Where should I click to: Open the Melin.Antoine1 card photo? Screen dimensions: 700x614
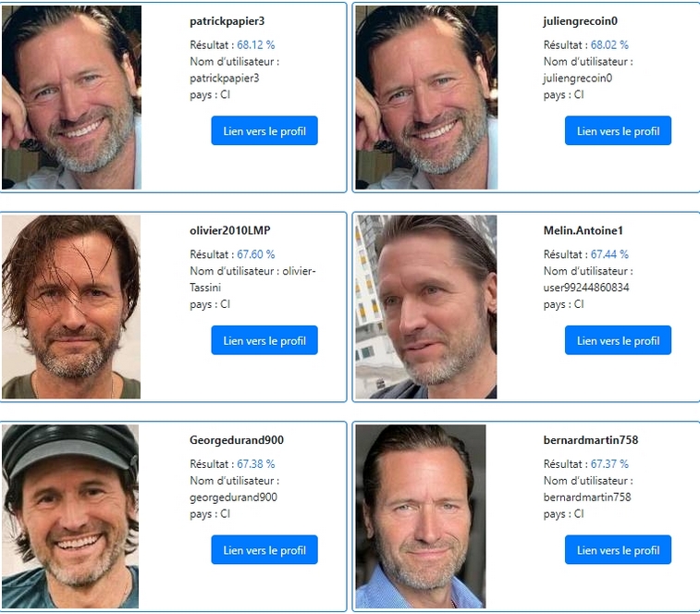[x=426, y=307]
